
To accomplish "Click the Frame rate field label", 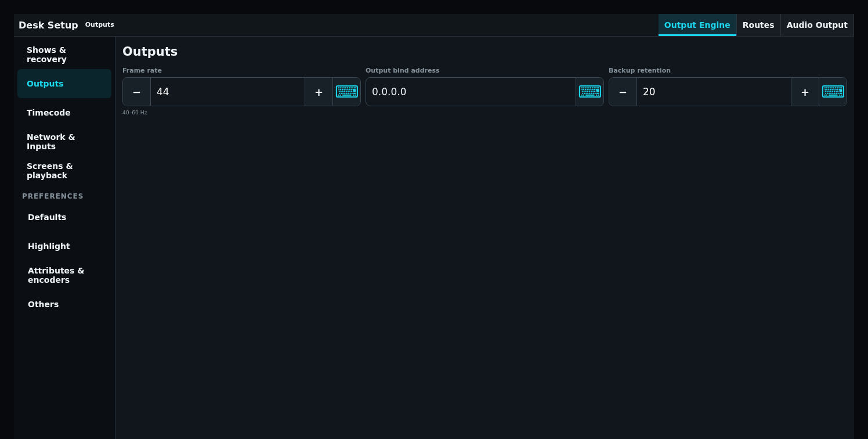I will point(142,70).
